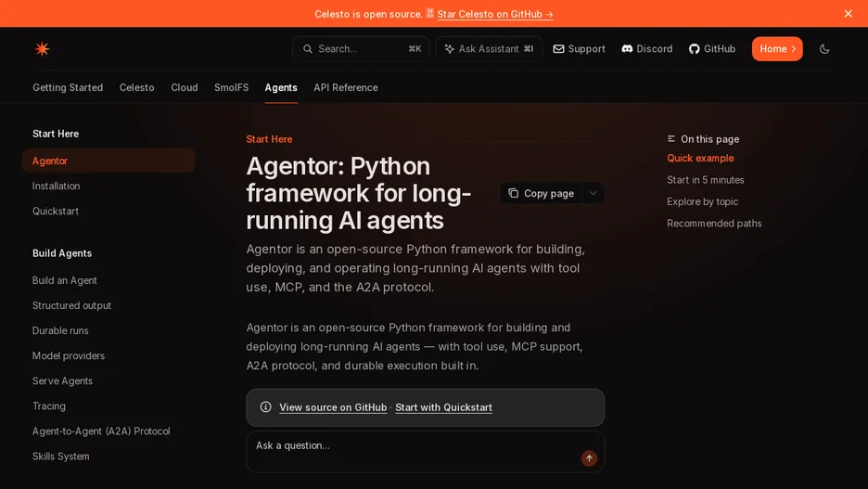Open Agent-to-Agent (A2A) Protocol page
The height and width of the screenshot is (489, 868).
pos(101,431)
